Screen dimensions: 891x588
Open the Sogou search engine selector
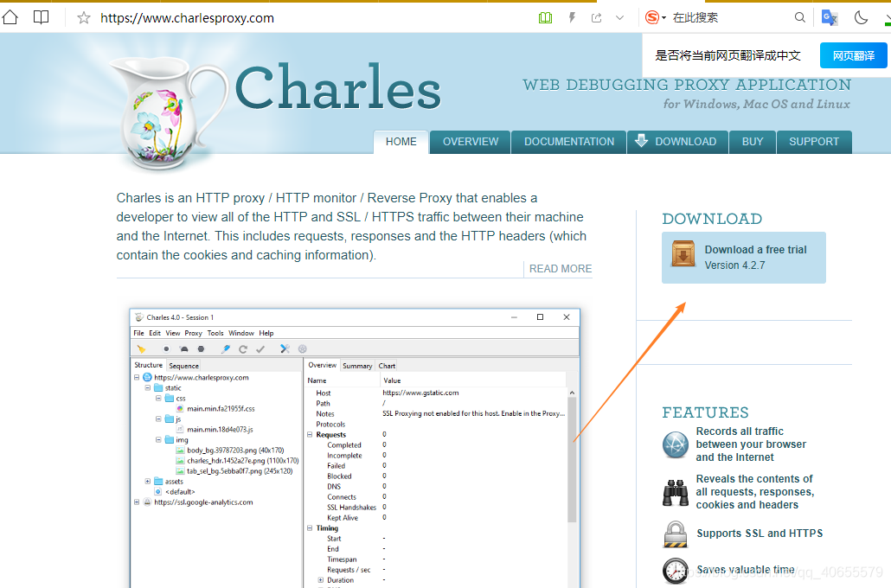(655, 17)
